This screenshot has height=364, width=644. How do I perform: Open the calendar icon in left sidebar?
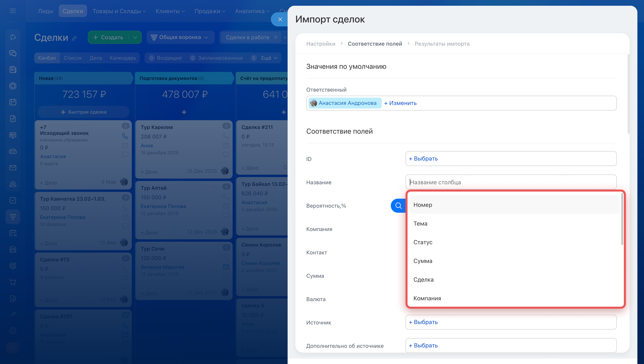(x=13, y=102)
